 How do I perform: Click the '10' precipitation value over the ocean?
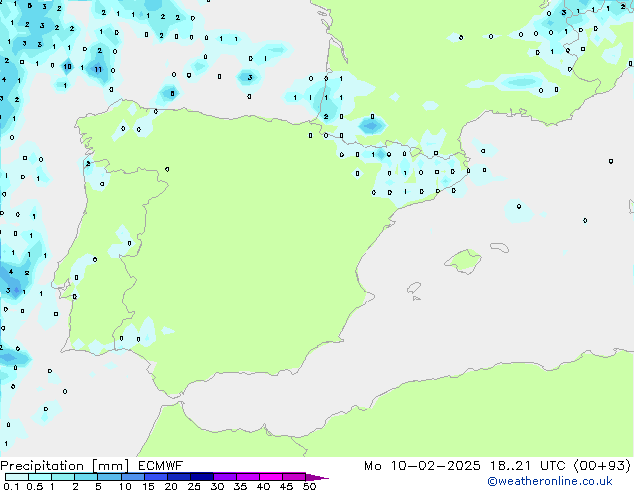pos(68,66)
